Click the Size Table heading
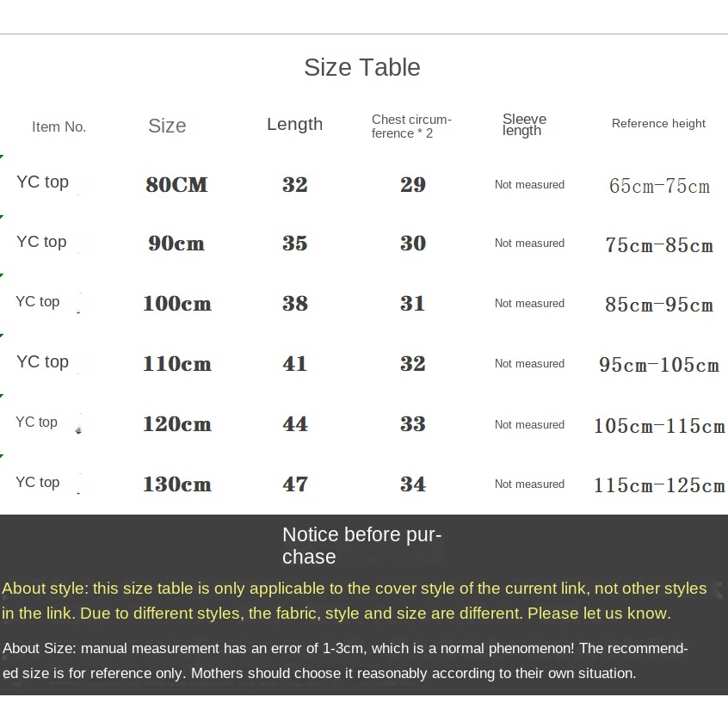 (362, 67)
